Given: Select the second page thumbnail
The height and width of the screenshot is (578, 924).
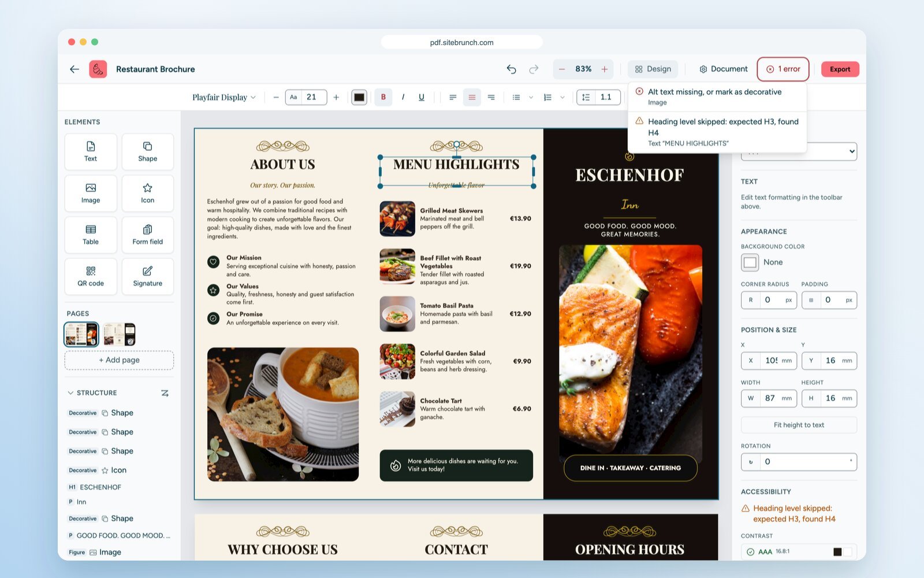Looking at the screenshot, I should [x=119, y=334].
